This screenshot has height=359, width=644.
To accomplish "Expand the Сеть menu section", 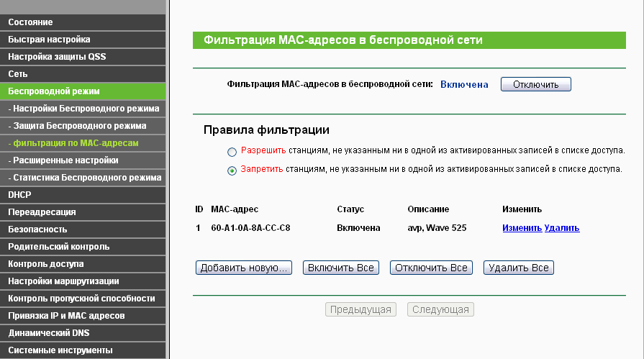I will tap(83, 74).
